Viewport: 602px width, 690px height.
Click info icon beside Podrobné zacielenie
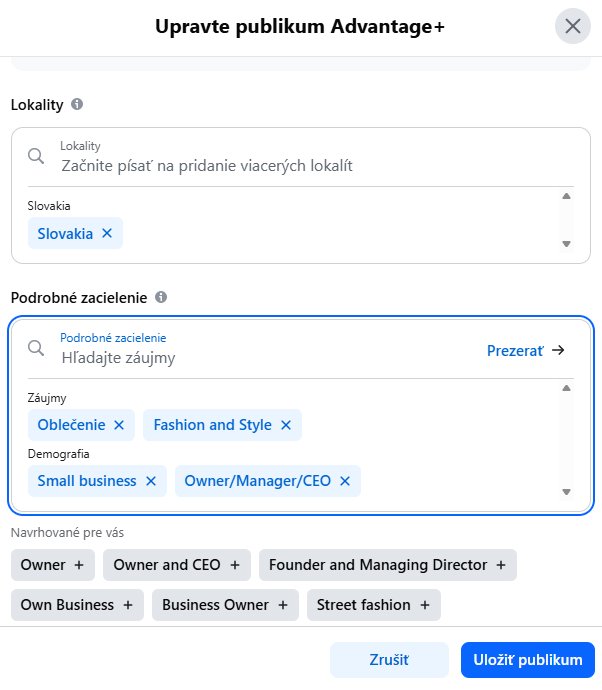161,297
